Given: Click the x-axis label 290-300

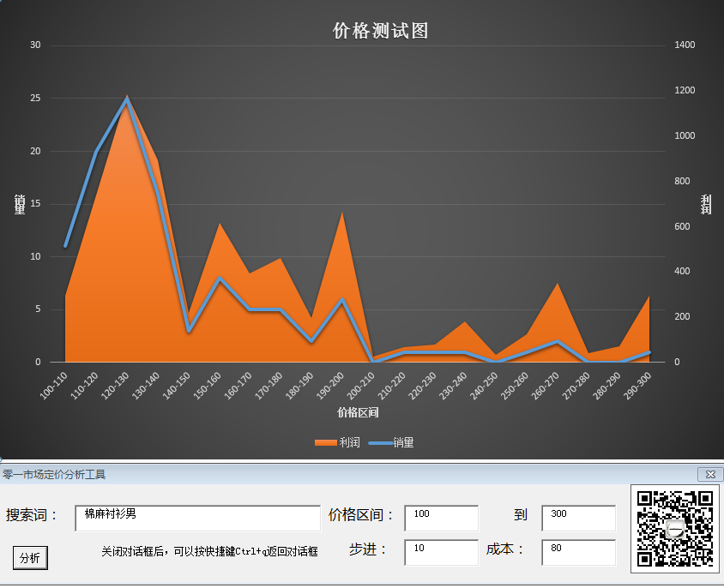Looking at the screenshot, I should pyautogui.click(x=637, y=386).
